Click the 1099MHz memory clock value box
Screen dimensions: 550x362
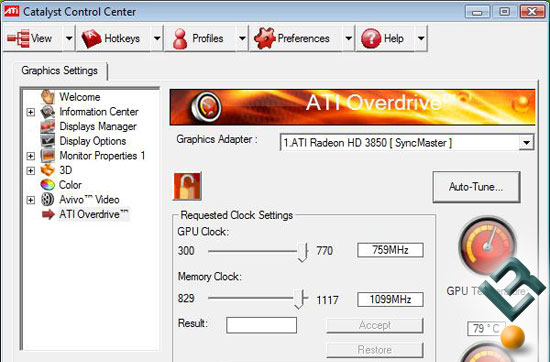390,300
